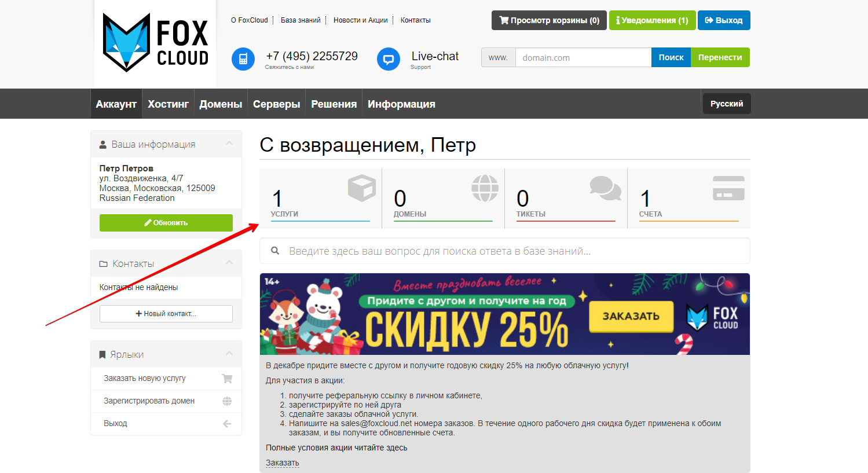Click the blue phone calculator icon
The width and height of the screenshot is (868, 473).
pos(243,59)
